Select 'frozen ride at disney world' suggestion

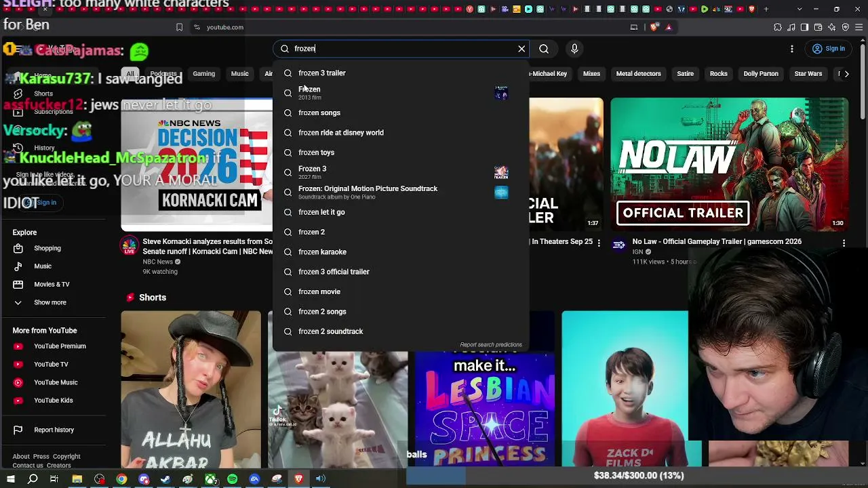point(400,133)
